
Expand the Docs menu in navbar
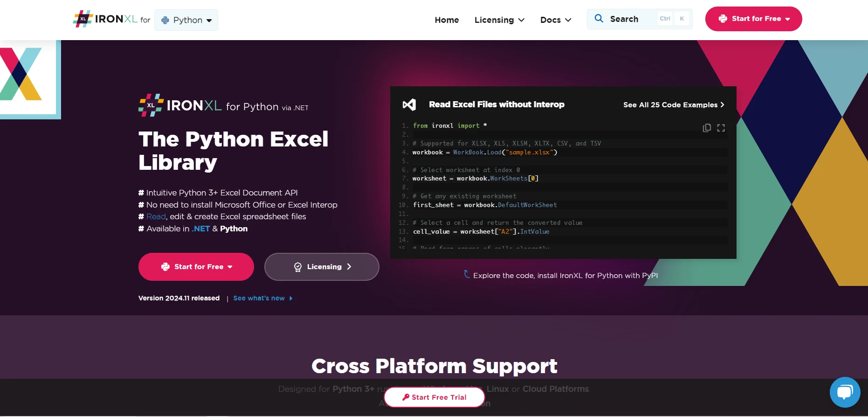(x=555, y=20)
